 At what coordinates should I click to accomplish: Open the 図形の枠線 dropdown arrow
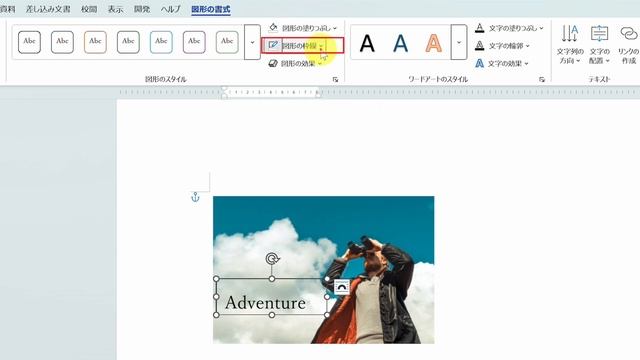321,46
